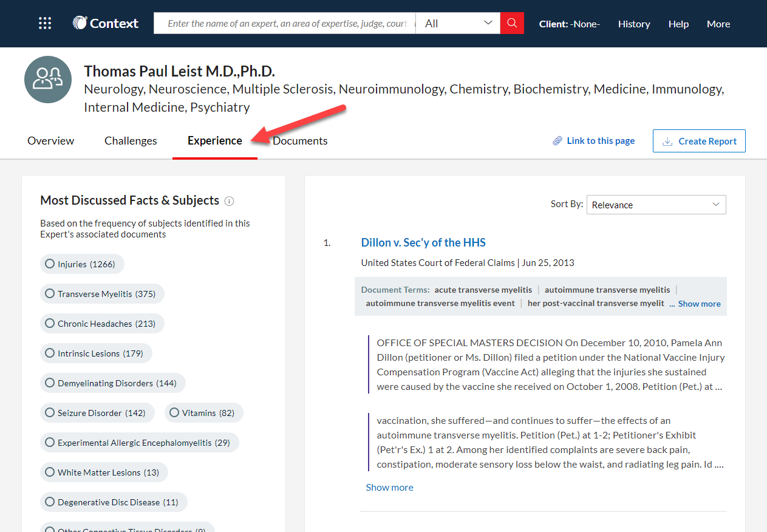Click the red search magnifier button
The image size is (767, 532).
click(512, 23)
